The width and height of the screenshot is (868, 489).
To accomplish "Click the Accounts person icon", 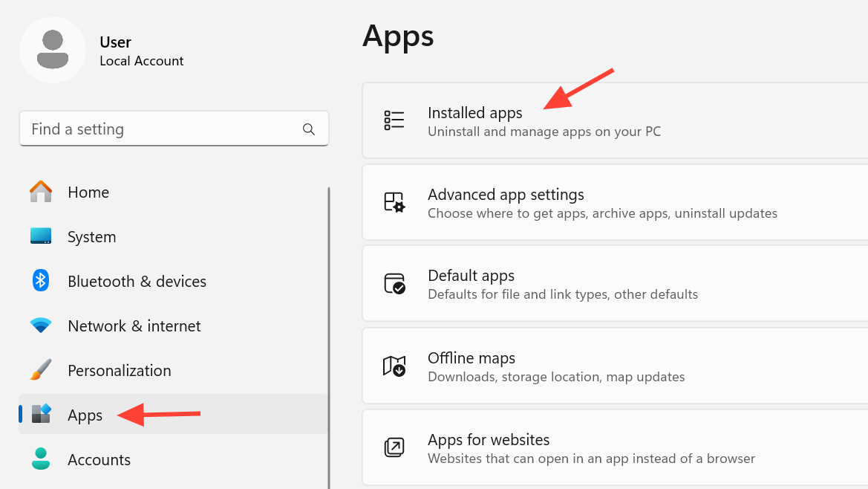I will (41, 459).
